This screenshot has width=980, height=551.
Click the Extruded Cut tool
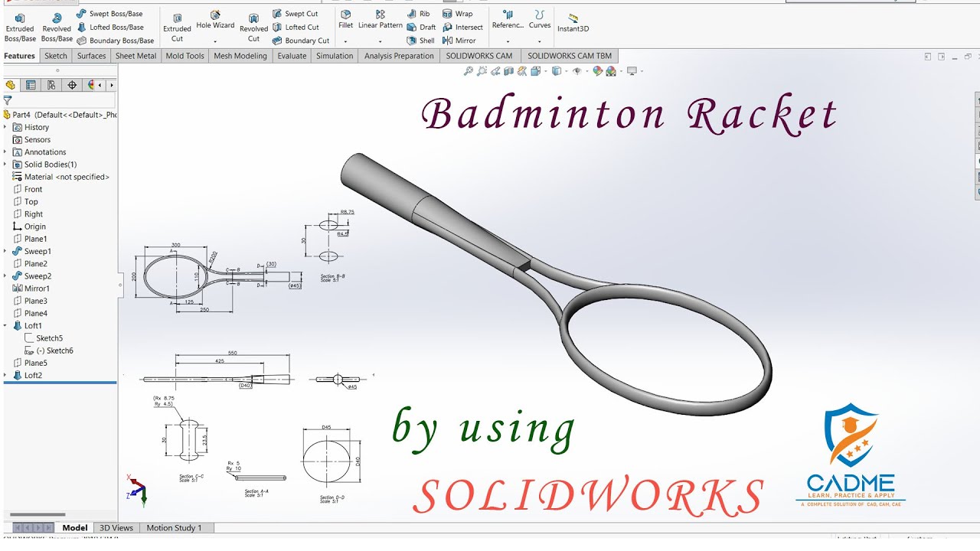pyautogui.click(x=177, y=28)
